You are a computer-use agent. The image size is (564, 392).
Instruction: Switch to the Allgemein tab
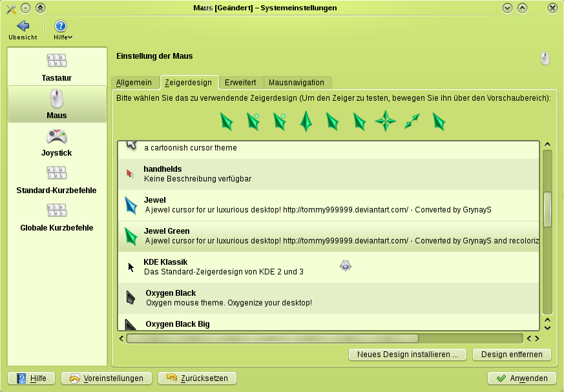click(x=134, y=83)
